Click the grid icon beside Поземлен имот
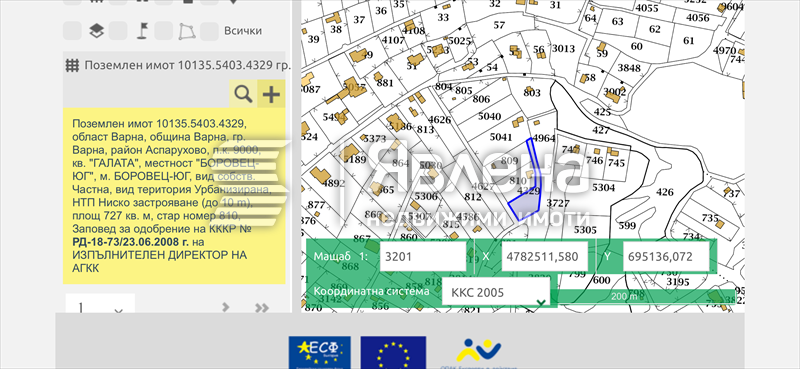This screenshot has height=369, width=800. pyautogui.click(x=72, y=65)
